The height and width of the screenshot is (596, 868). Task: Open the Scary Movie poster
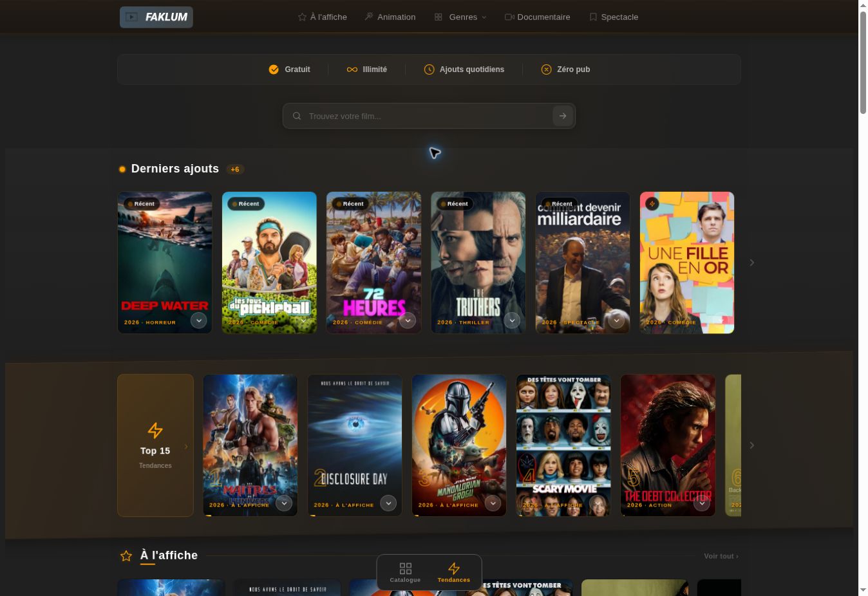point(563,445)
